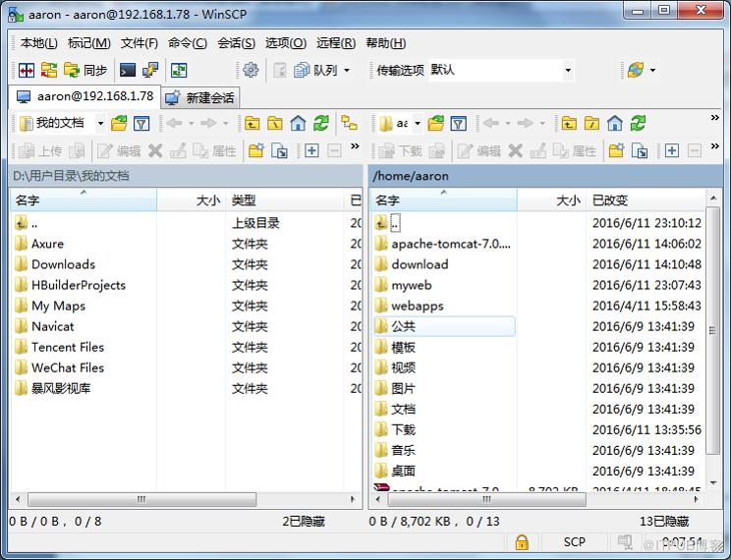This screenshot has height=560, width=731.
Task: Expand hidden remote file toolbar chevron
Action: point(714,146)
